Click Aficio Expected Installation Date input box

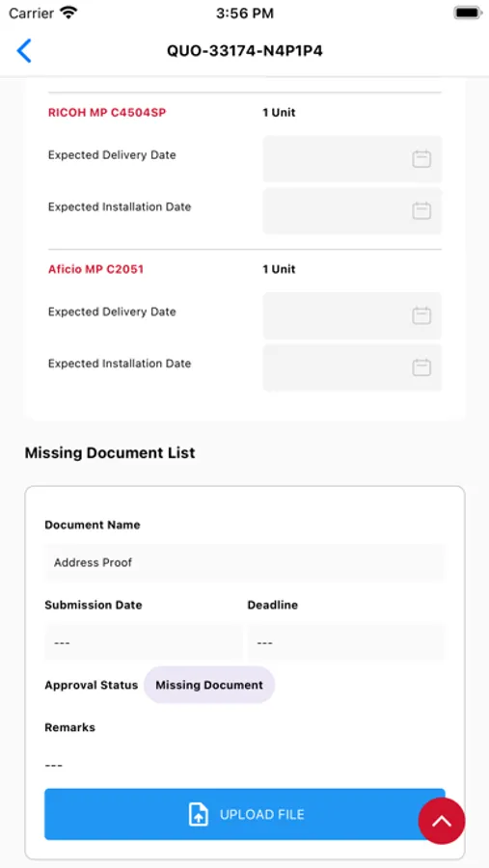click(352, 367)
